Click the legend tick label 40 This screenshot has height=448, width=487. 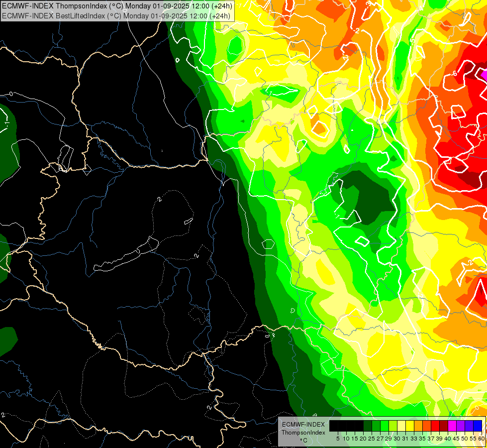pos(448,439)
